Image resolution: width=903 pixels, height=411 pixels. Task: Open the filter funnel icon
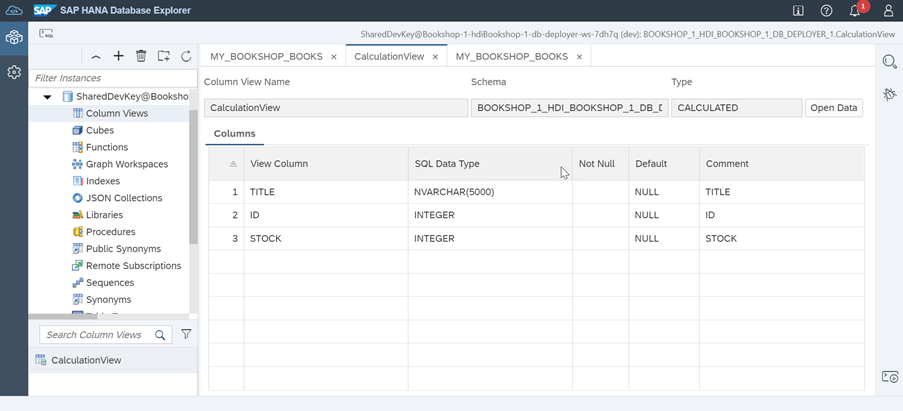[x=186, y=334]
